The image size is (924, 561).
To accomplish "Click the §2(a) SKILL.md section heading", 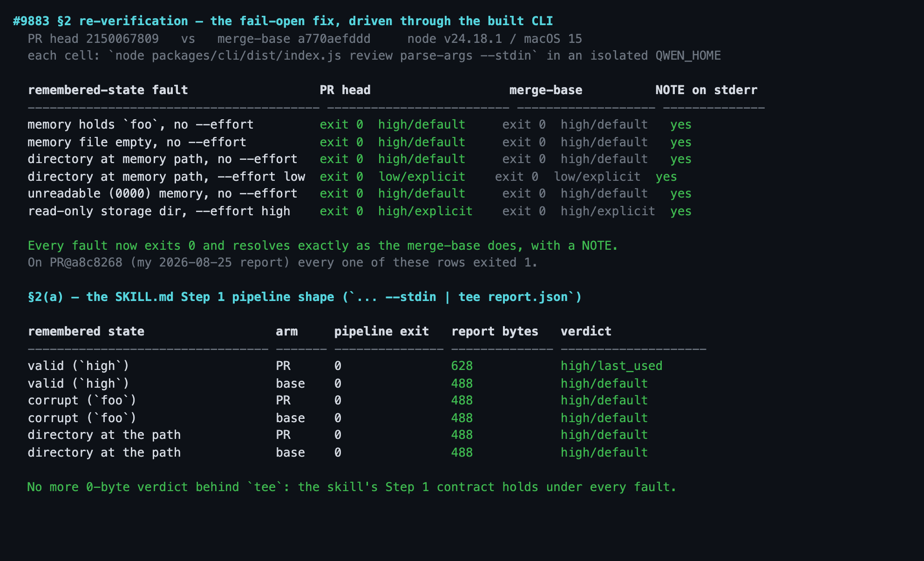I will click(x=305, y=297).
